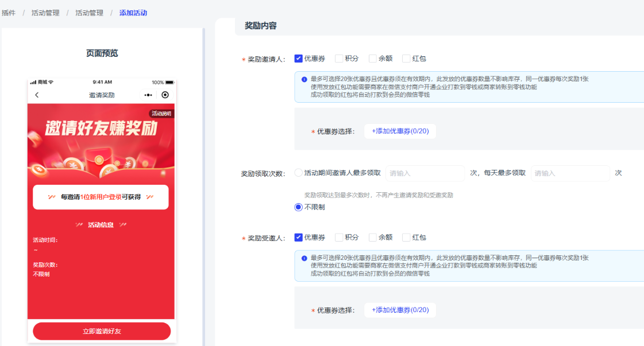Viewport: 644px width, 346px height.
Task: Enable 积分 reward for 奖励邀请人
Action: point(339,59)
